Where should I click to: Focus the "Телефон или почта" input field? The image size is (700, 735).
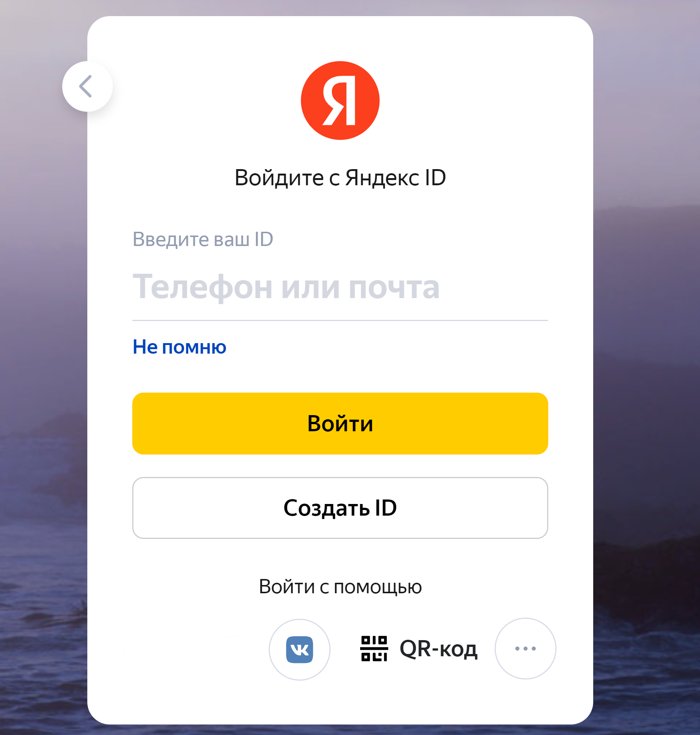coord(340,287)
